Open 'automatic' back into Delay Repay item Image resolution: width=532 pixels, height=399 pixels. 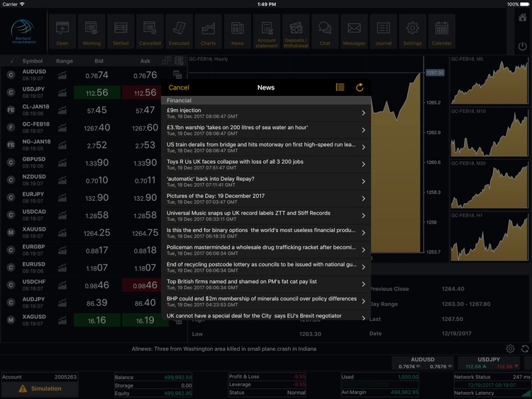266,181
